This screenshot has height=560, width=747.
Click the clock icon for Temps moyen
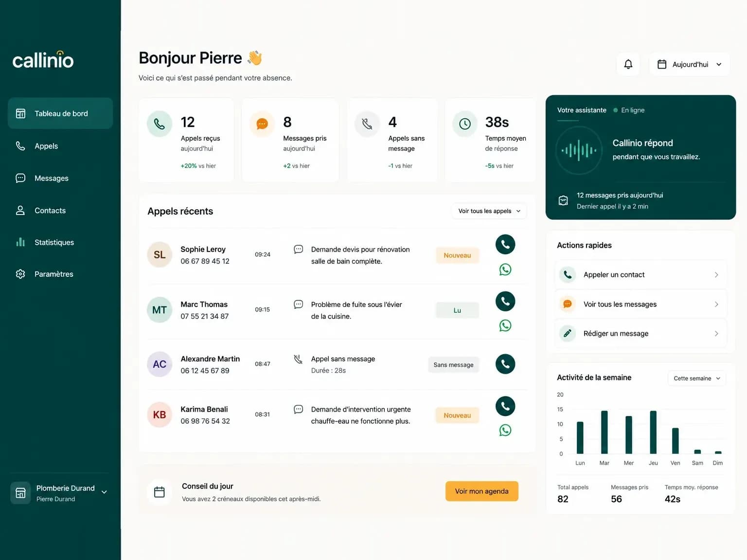(x=465, y=124)
